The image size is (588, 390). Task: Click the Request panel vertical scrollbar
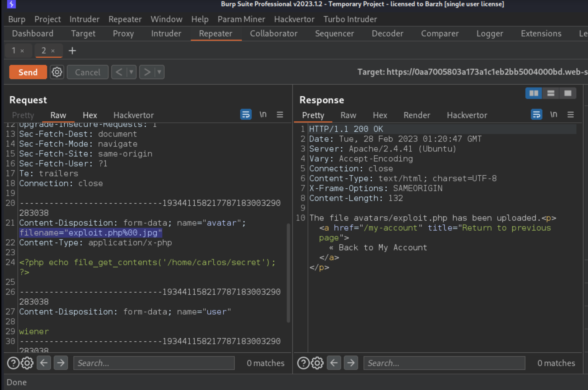(x=288, y=273)
